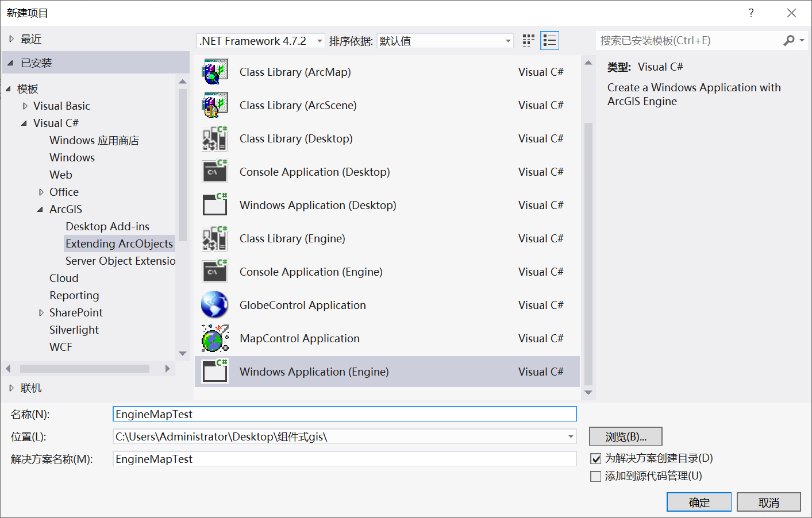Click the category tree vertical scrollbar
The height and width of the screenshot is (518, 812).
tap(183, 165)
